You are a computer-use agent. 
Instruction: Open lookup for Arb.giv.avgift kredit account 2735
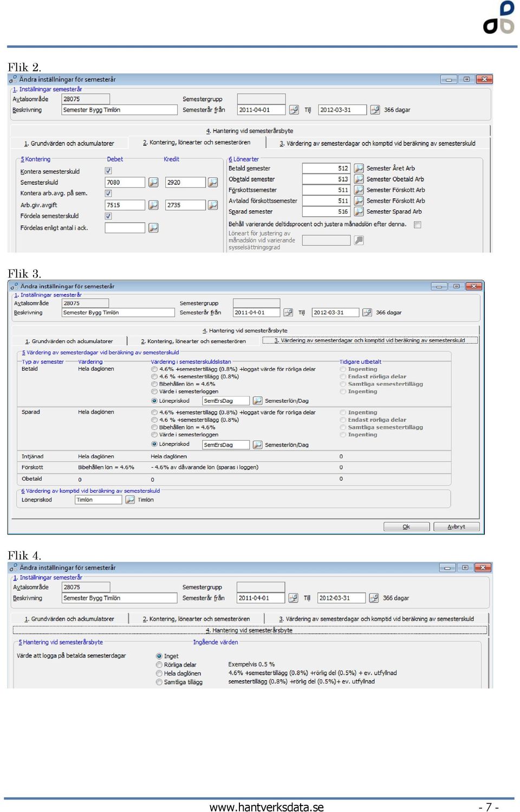[x=213, y=205]
